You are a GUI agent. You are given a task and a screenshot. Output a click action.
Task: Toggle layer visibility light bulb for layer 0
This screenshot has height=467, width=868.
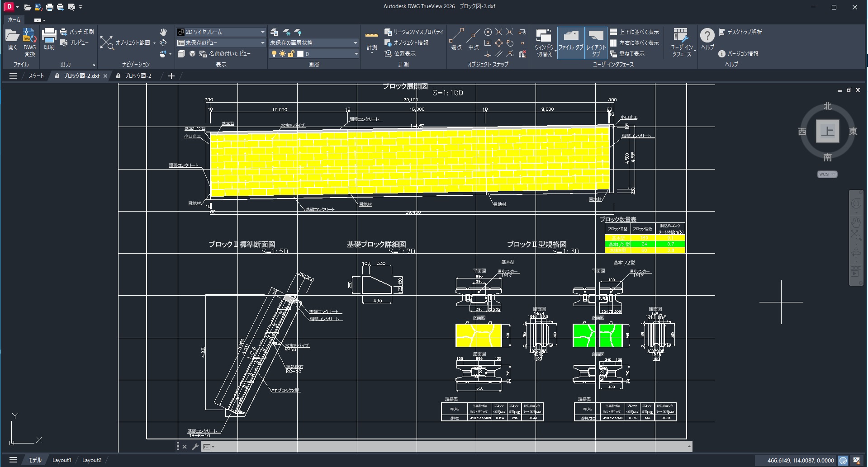pyautogui.click(x=275, y=53)
